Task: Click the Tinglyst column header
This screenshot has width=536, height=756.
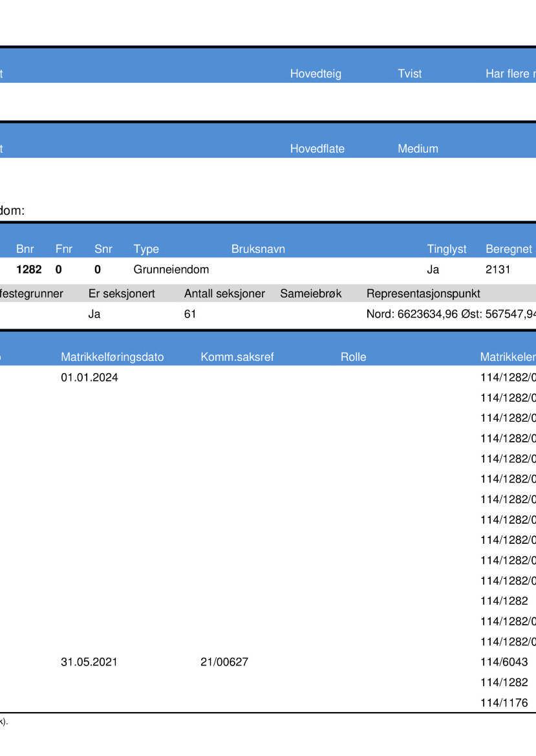Action: point(447,249)
